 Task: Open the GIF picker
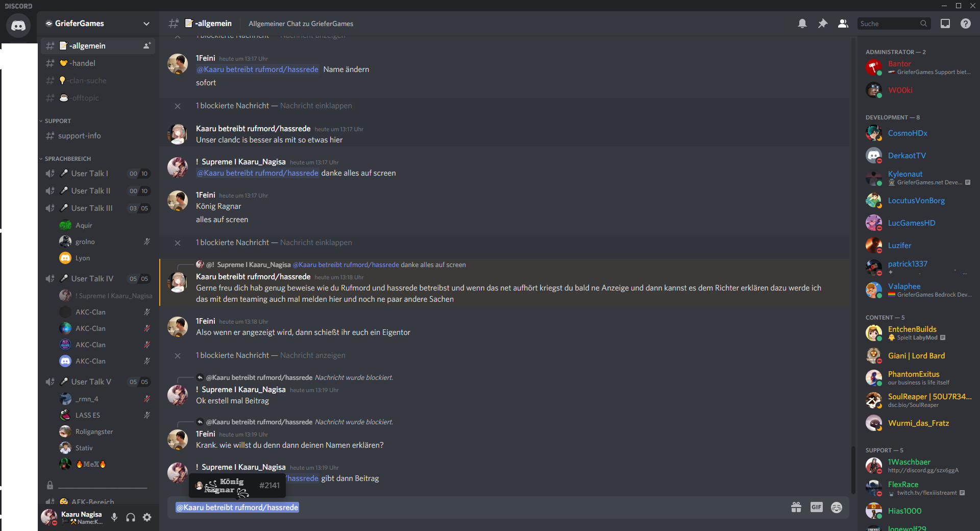point(817,507)
